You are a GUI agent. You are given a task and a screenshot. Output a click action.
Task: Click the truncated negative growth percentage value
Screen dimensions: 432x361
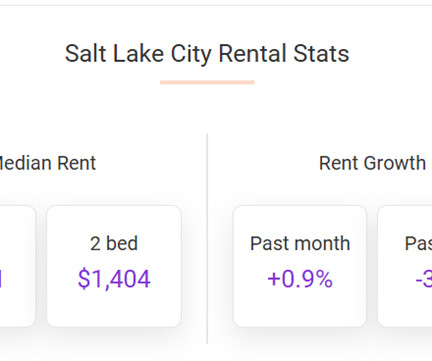424,279
